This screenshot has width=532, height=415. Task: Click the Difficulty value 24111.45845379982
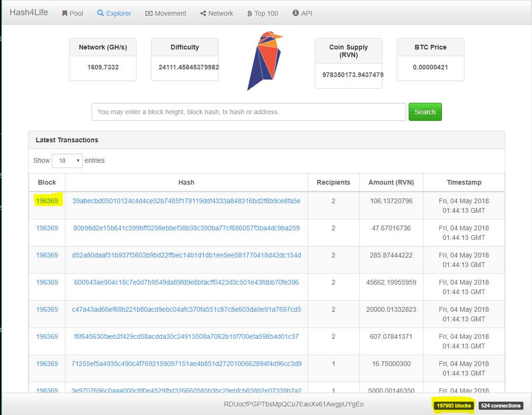[x=189, y=67]
